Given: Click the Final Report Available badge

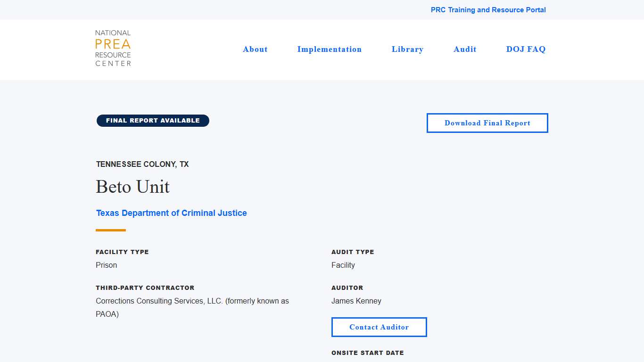Looking at the screenshot, I should coord(153,121).
